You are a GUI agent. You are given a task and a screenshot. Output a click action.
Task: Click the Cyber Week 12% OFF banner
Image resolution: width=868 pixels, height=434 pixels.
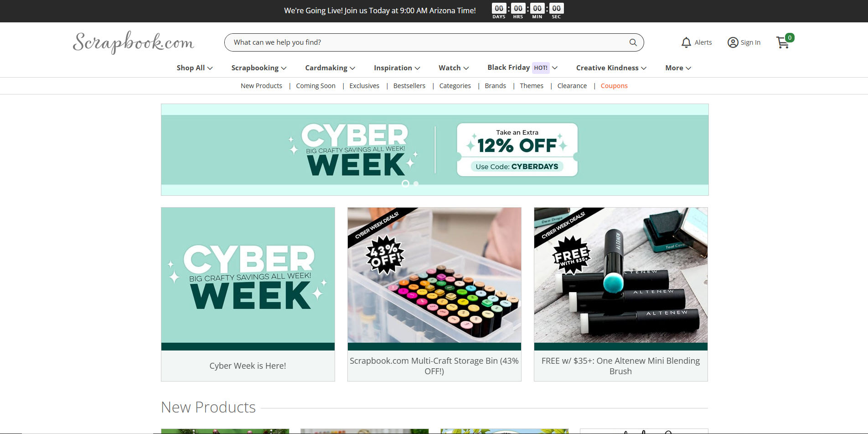(x=435, y=150)
